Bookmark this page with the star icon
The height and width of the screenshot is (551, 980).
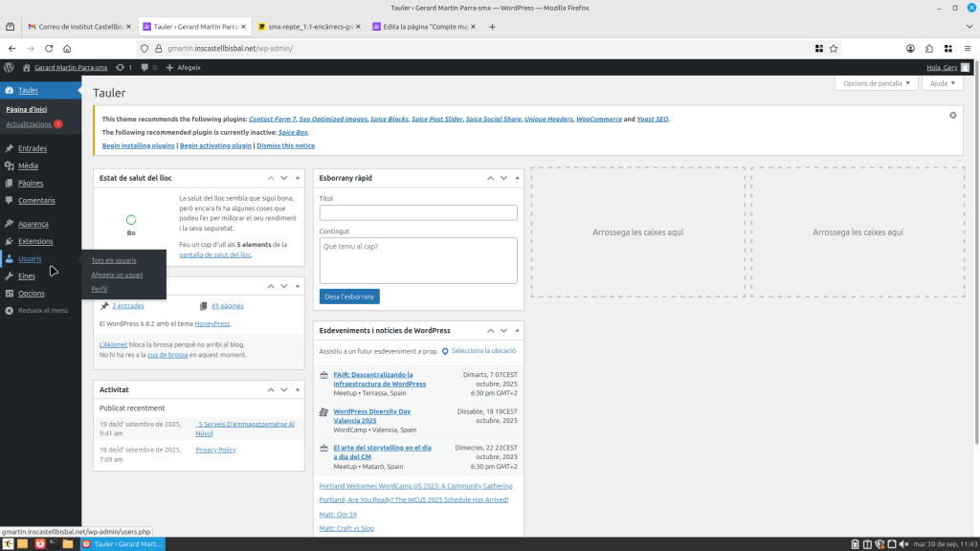tap(834, 48)
